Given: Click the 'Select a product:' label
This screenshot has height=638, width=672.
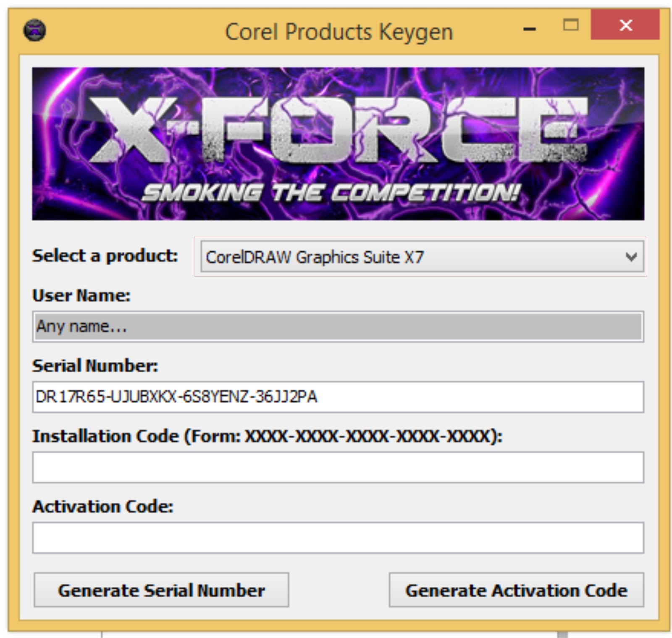Looking at the screenshot, I should [x=105, y=256].
